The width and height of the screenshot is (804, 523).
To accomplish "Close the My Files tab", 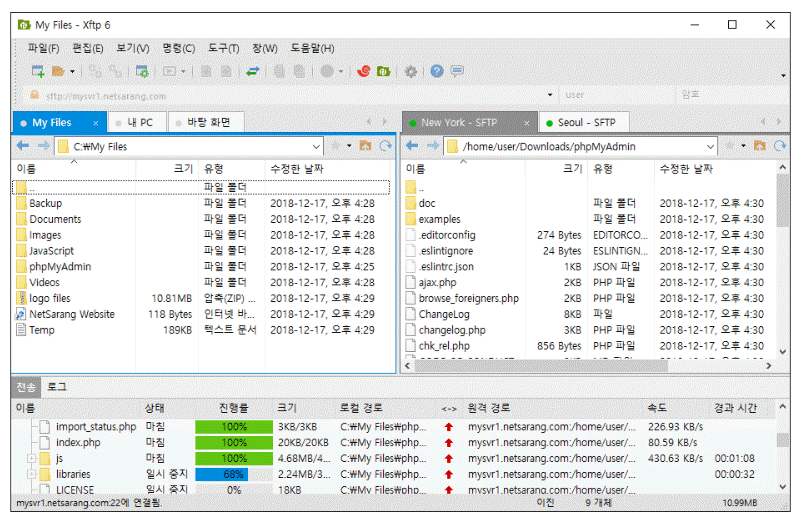I will pos(95,123).
